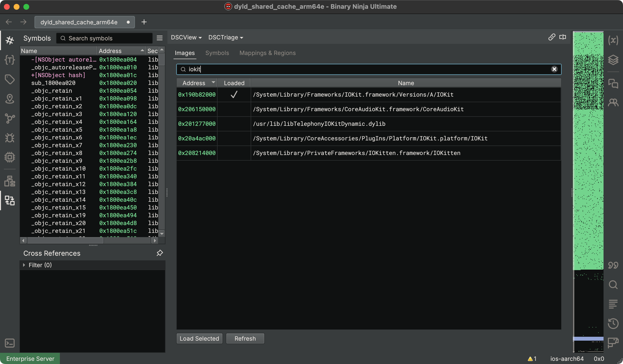This screenshot has height=364, width=623.
Task: Open the Debugger bug icon
Action: 10,138
